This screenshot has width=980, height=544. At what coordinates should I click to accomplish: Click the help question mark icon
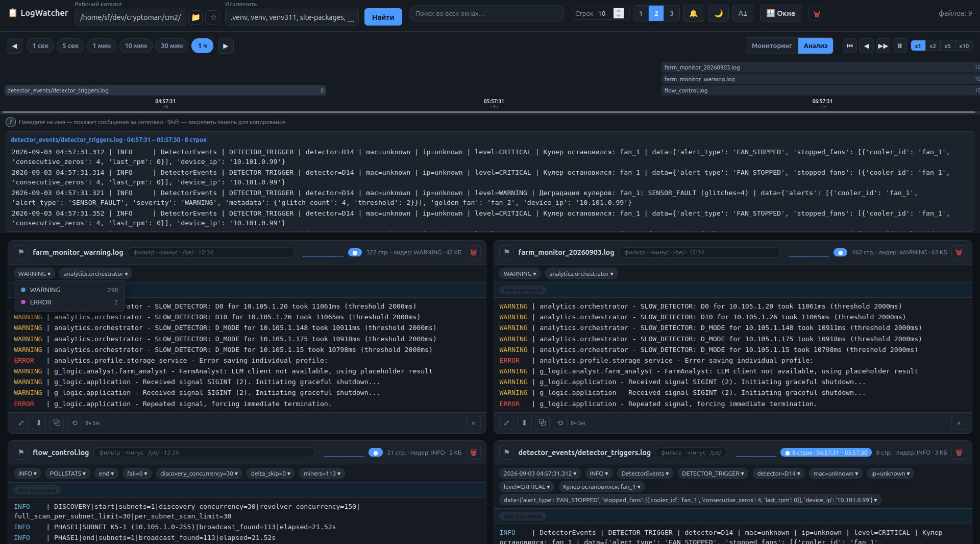10,122
